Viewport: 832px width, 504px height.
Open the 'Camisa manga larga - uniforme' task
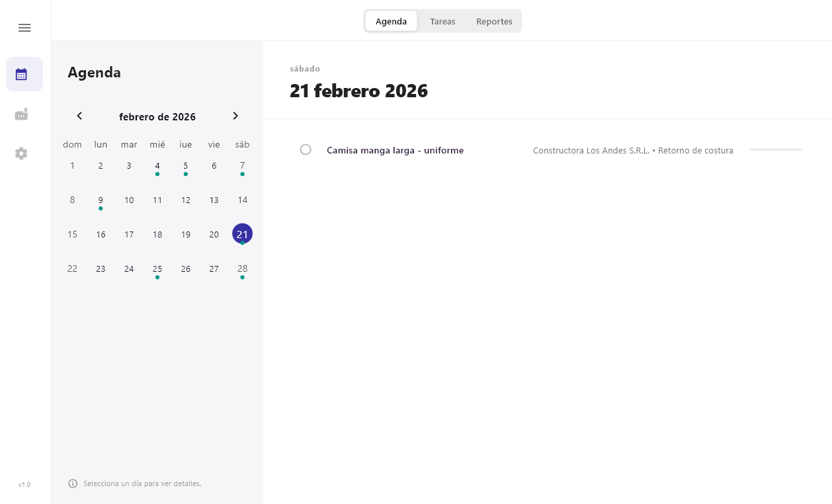[x=395, y=150]
